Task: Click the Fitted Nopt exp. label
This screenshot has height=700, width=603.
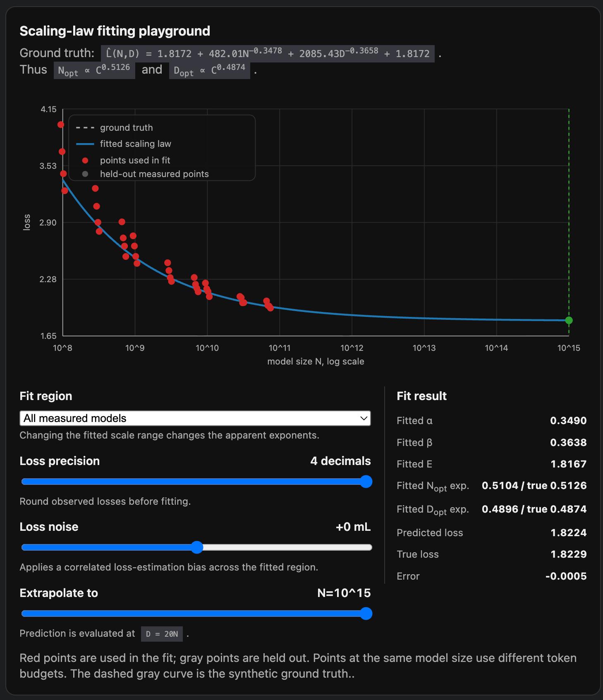Action: (433, 487)
